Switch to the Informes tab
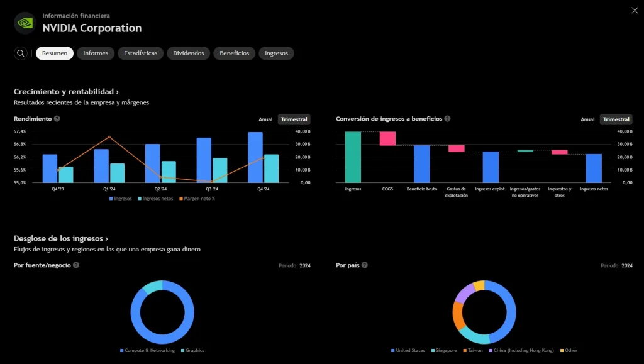This screenshot has width=644, height=364. (x=96, y=53)
